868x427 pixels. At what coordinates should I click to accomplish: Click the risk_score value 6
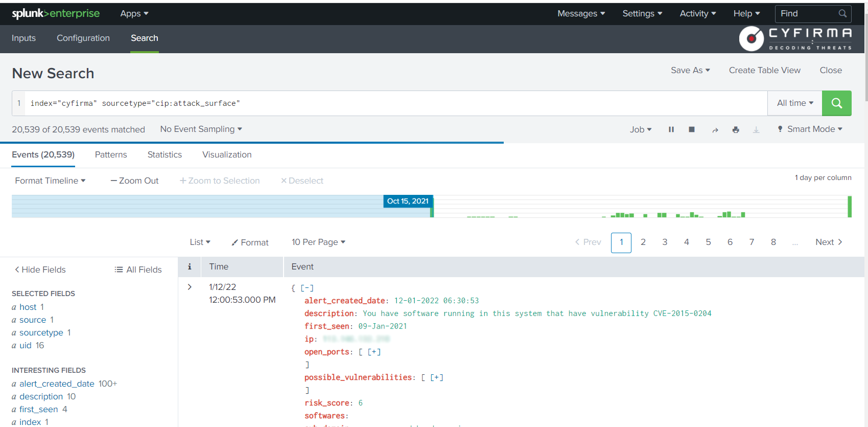click(x=361, y=403)
